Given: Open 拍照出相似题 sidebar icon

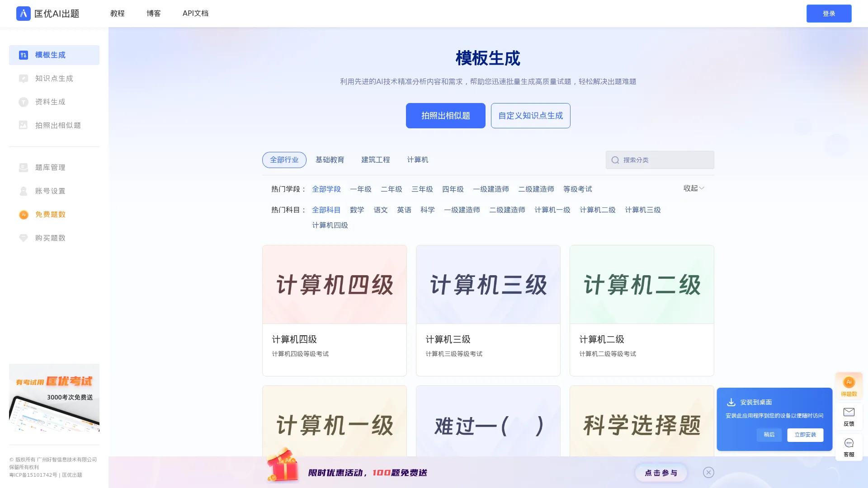Looking at the screenshot, I should click(24, 125).
